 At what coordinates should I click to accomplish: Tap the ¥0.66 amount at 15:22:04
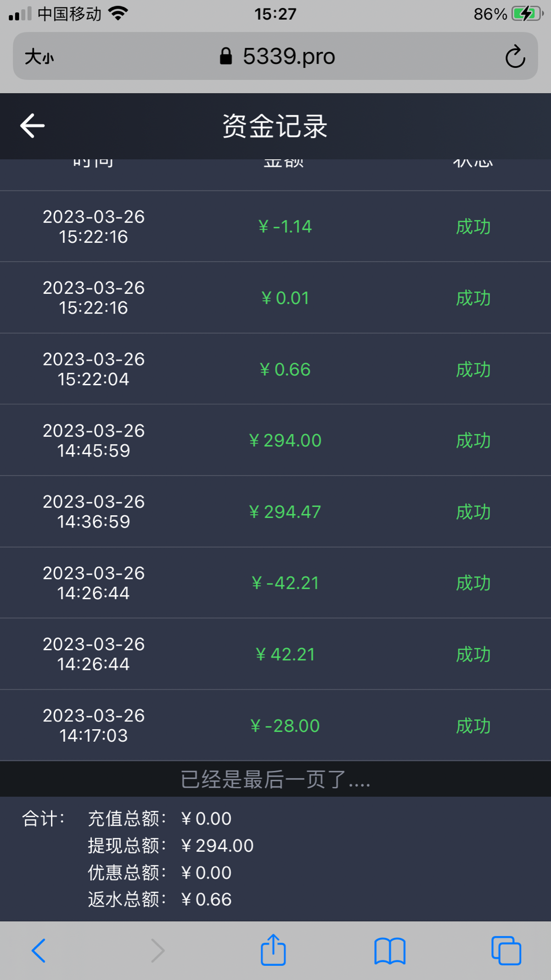point(285,369)
